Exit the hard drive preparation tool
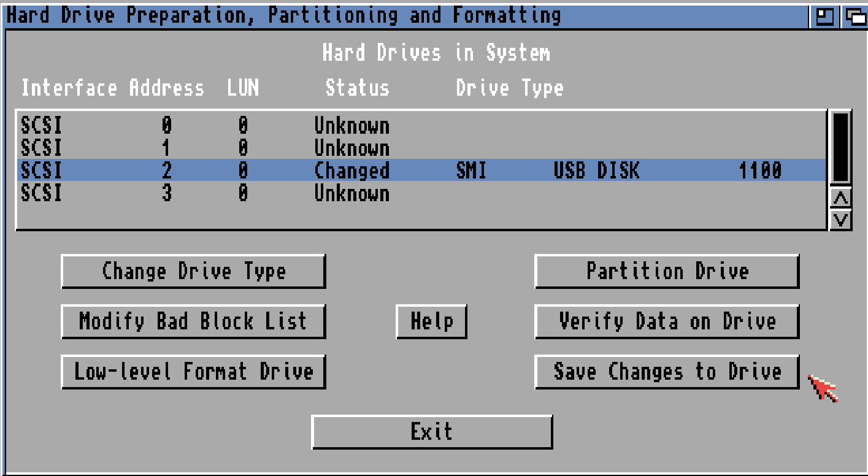 pyautogui.click(x=432, y=432)
